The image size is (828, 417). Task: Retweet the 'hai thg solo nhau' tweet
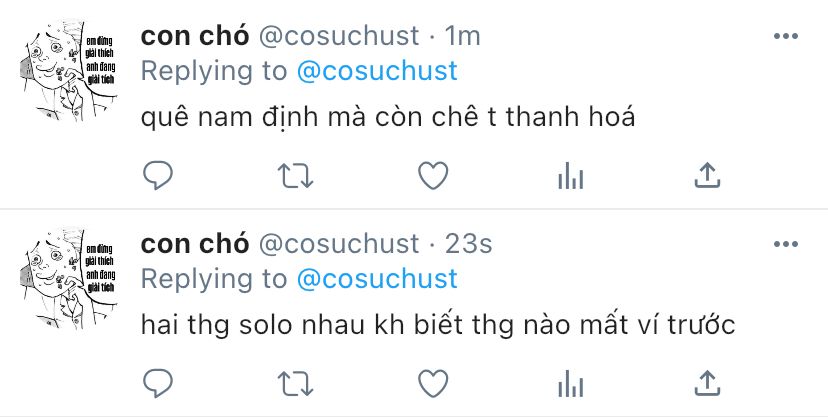point(296,384)
